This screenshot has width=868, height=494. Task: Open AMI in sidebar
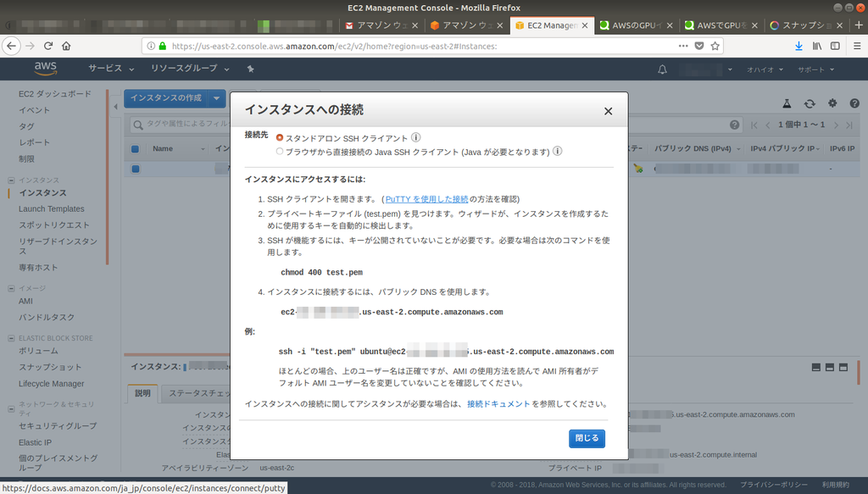(x=25, y=301)
